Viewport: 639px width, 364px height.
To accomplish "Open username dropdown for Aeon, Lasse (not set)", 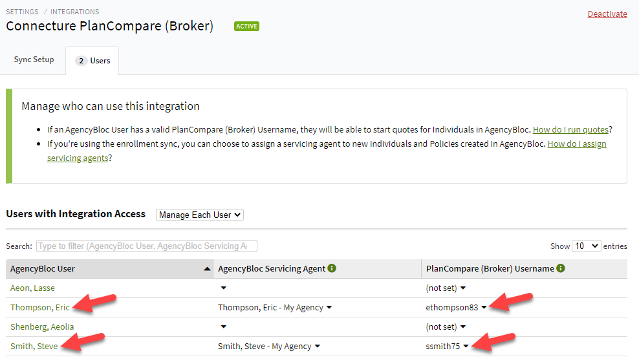I will (x=463, y=288).
